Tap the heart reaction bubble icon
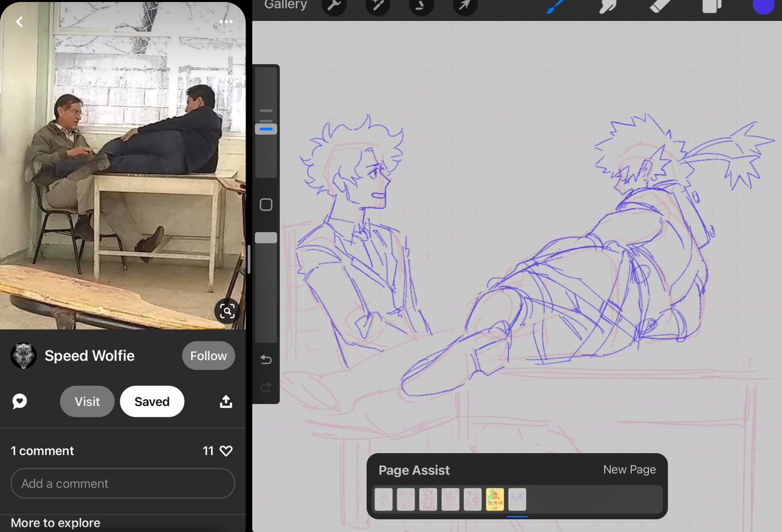Image resolution: width=782 pixels, height=532 pixels. [x=20, y=402]
